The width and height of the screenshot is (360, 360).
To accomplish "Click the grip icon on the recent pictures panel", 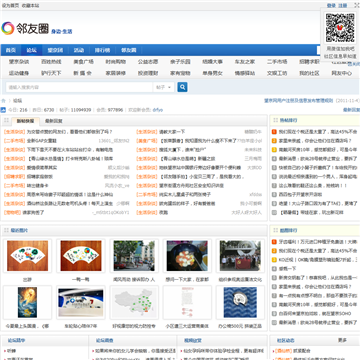I will 6,230.
